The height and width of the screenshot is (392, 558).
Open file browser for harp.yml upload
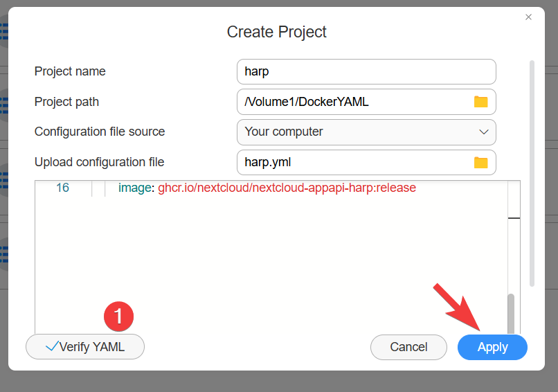(x=480, y=163)
